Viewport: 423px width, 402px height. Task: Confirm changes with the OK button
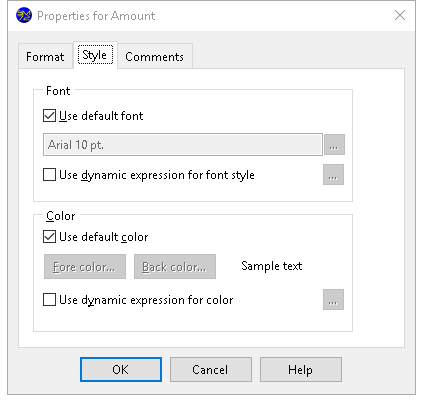pyautogui.click(x=121, y=370)
